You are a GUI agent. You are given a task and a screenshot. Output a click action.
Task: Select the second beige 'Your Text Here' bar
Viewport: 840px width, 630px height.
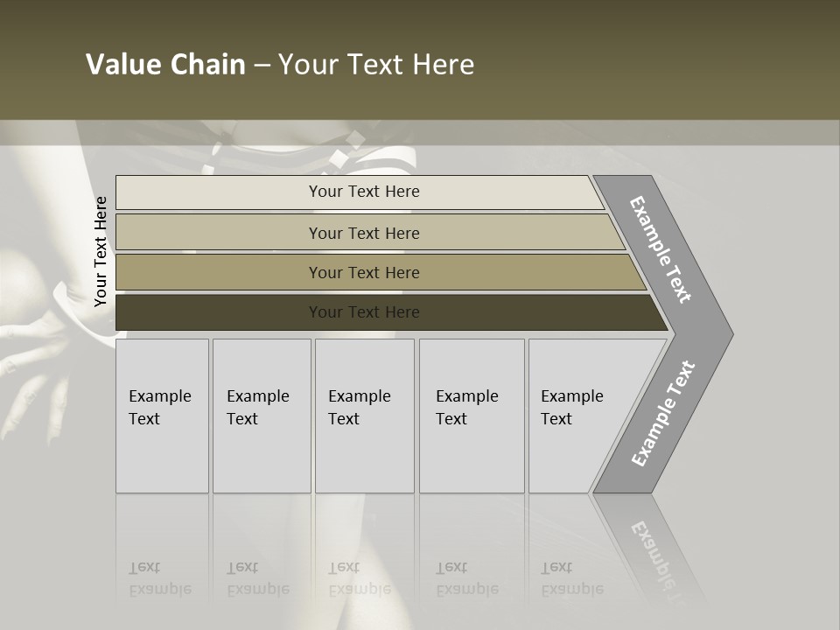370,232
